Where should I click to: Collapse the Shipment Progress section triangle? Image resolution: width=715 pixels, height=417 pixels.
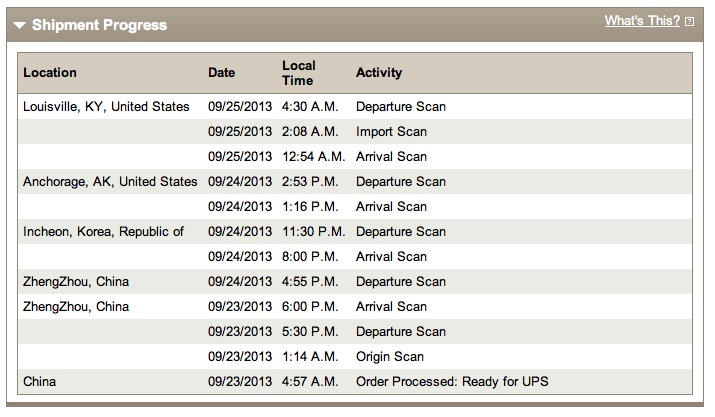20,26
